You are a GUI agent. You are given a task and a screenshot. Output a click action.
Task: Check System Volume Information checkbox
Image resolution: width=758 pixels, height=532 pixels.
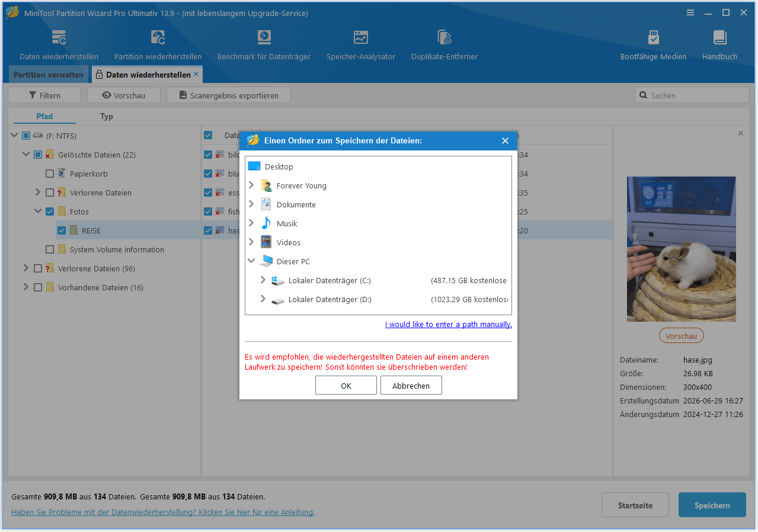coord(50,249)
